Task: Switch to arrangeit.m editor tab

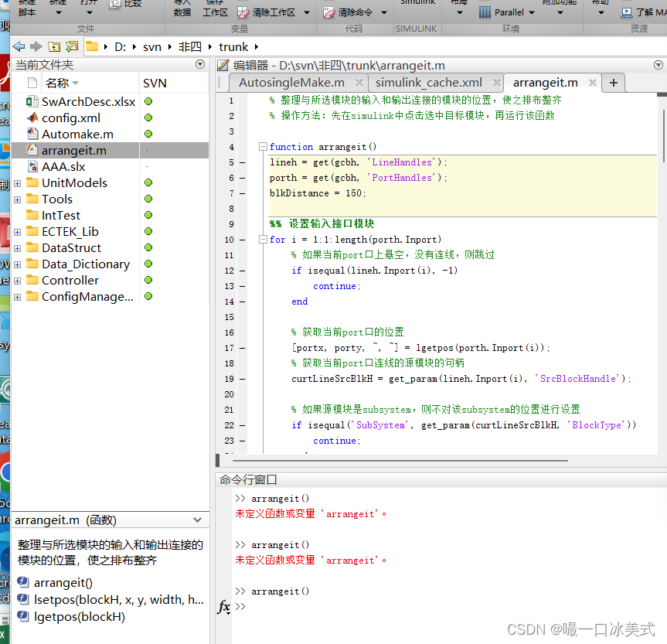Action: pos(546,83)
